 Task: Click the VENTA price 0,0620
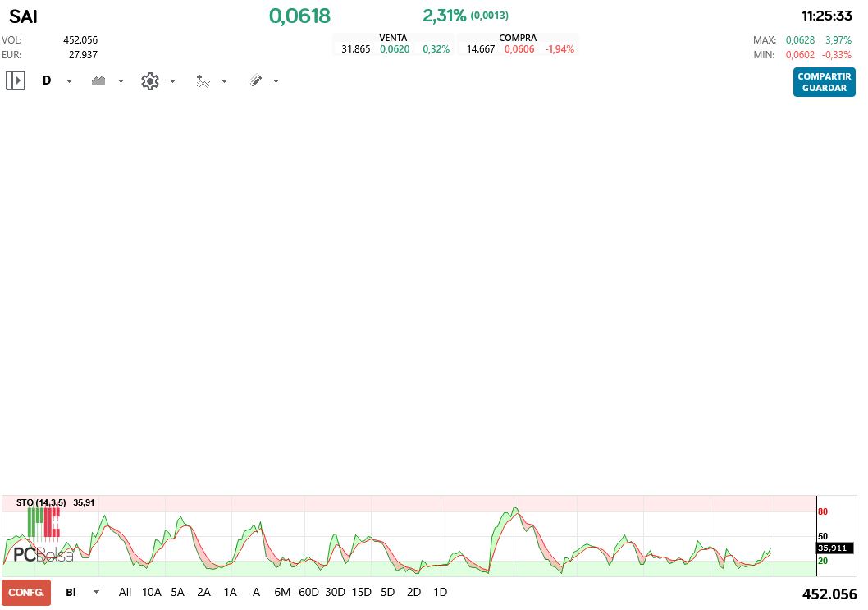395,48
